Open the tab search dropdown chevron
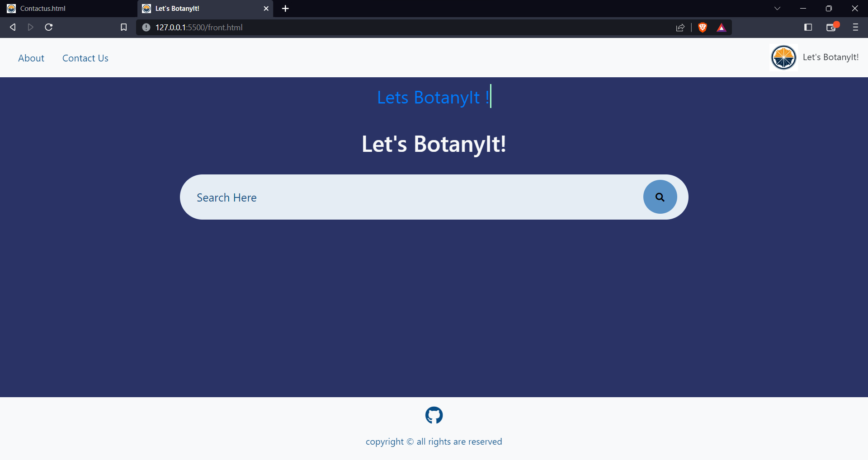The height and width of the screenshot is (460, 868). (777, 8)
